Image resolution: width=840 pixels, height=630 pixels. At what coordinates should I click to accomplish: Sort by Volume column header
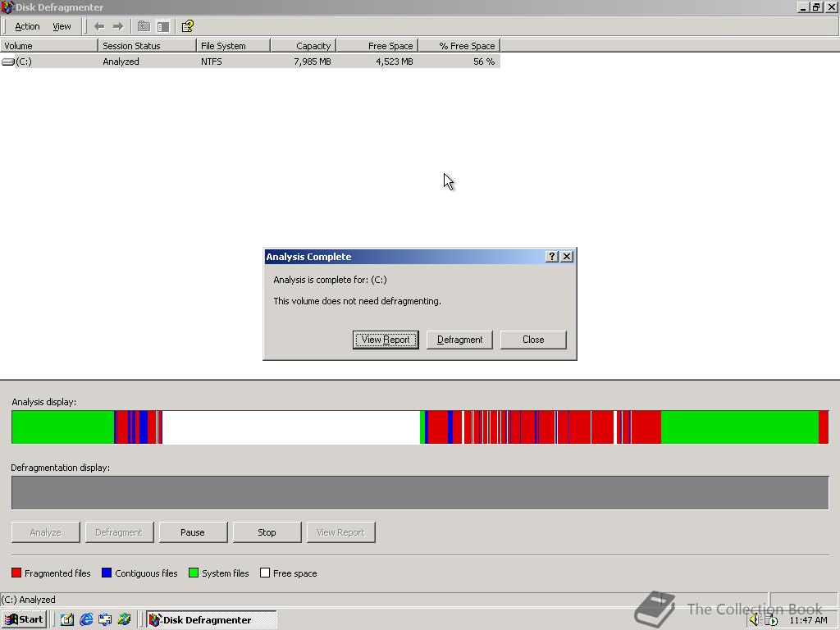pyautogui.click(x=48, y=46)
